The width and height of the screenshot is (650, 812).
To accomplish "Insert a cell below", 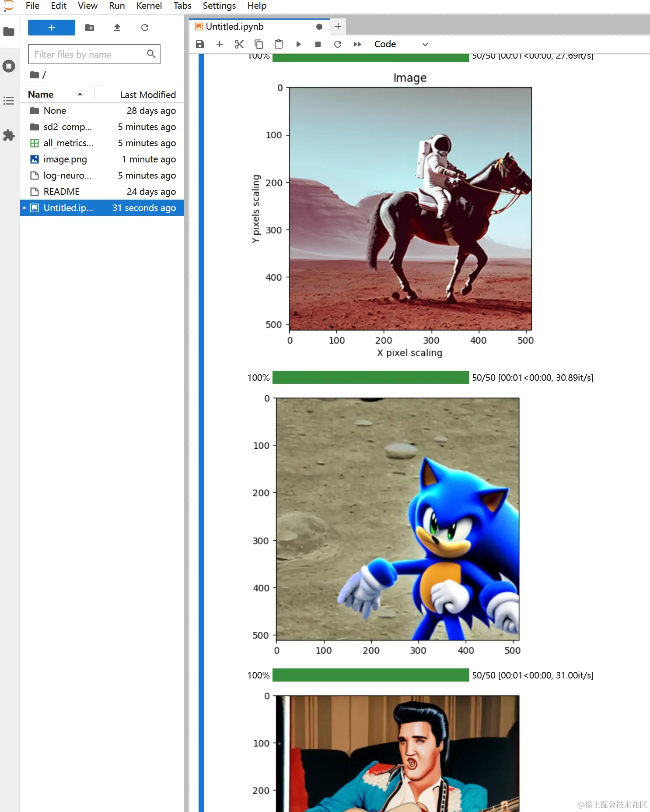I will (x=220, y=44).
